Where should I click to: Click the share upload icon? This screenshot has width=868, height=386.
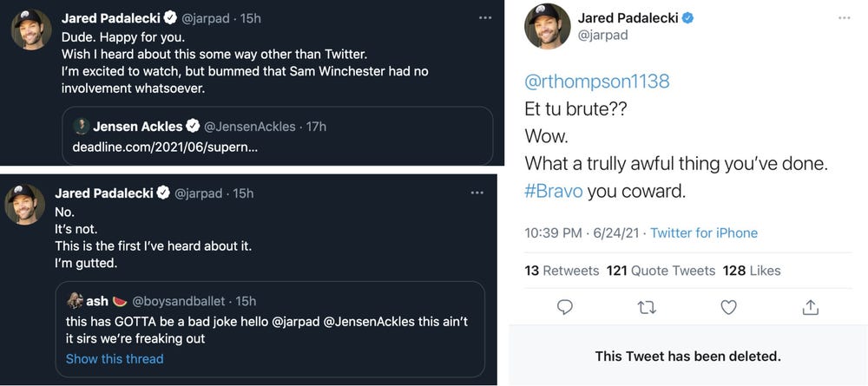point(810,307)
